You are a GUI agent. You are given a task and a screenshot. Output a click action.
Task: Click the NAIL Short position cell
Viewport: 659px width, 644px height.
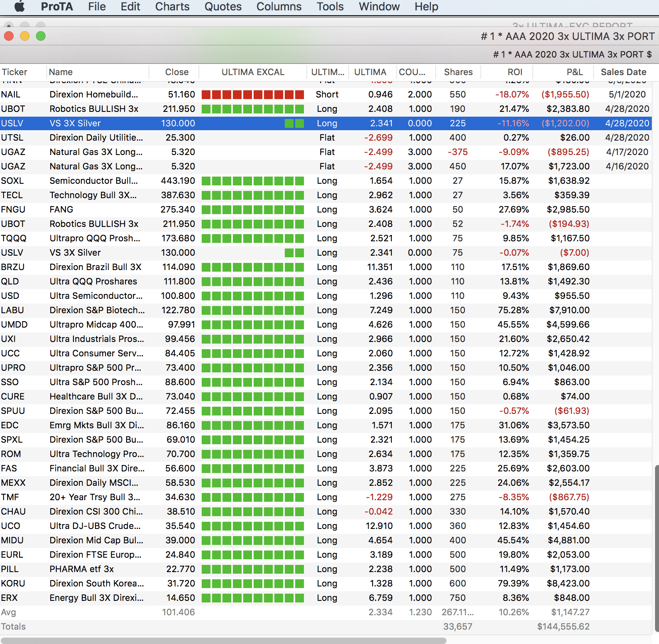pos(327,94)
